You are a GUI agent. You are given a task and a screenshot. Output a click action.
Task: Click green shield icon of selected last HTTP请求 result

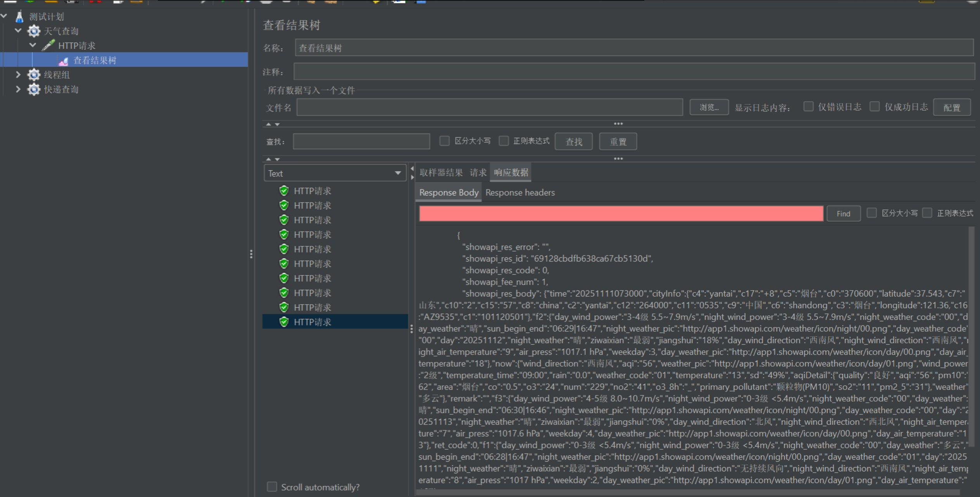pos(284,322)
